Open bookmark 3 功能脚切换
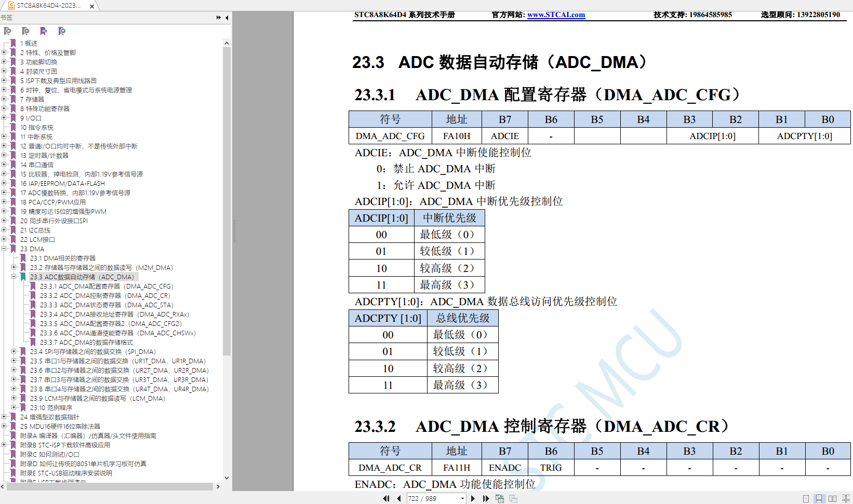Screen dimensions: 853x504 point(39,62)
